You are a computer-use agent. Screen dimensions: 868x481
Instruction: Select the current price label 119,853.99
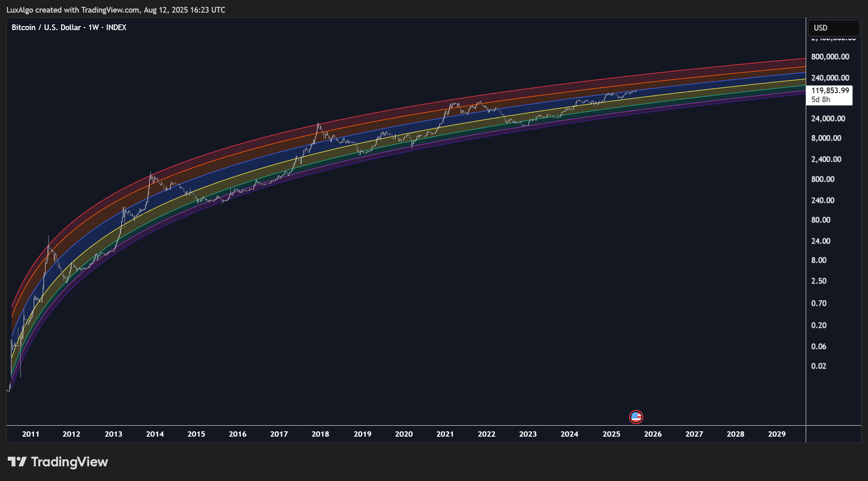point(830,90)
